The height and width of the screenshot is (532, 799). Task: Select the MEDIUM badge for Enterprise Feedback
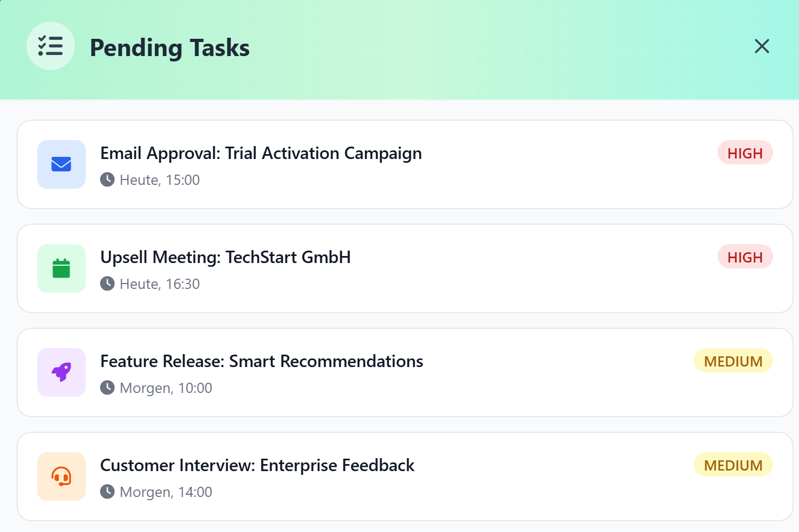tap(733, 465)
